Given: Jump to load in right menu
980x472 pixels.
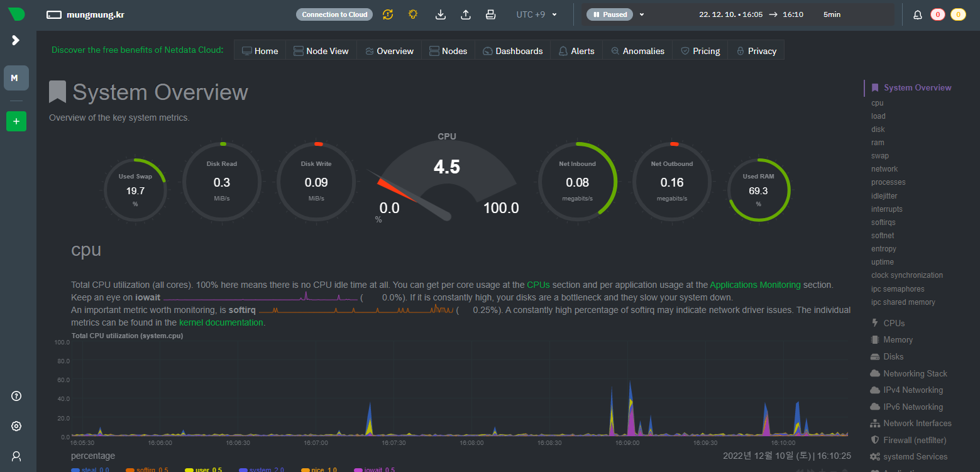Looking at the screenshot, I should [878, 116].
